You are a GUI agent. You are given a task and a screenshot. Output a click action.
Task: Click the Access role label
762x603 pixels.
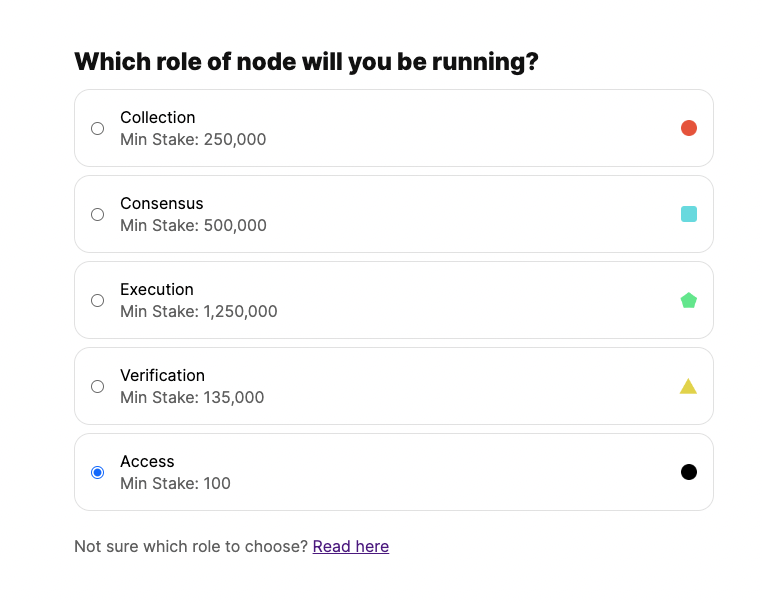147,461
